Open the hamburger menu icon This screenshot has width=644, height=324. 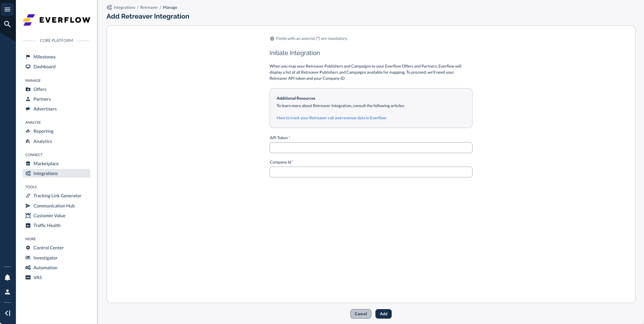click(7, 9)
